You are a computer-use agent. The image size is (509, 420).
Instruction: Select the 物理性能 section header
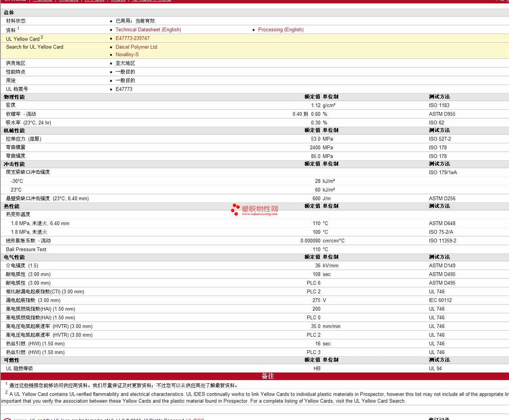14,97
